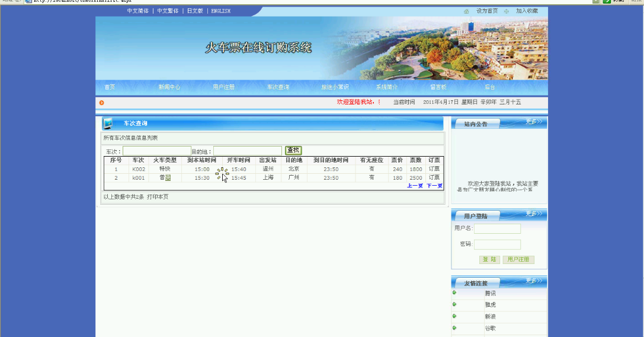Image resolution: width=644 pixels, height=337 pixels.
Task: Switch language to 中文简体
Action: (138, 11)
